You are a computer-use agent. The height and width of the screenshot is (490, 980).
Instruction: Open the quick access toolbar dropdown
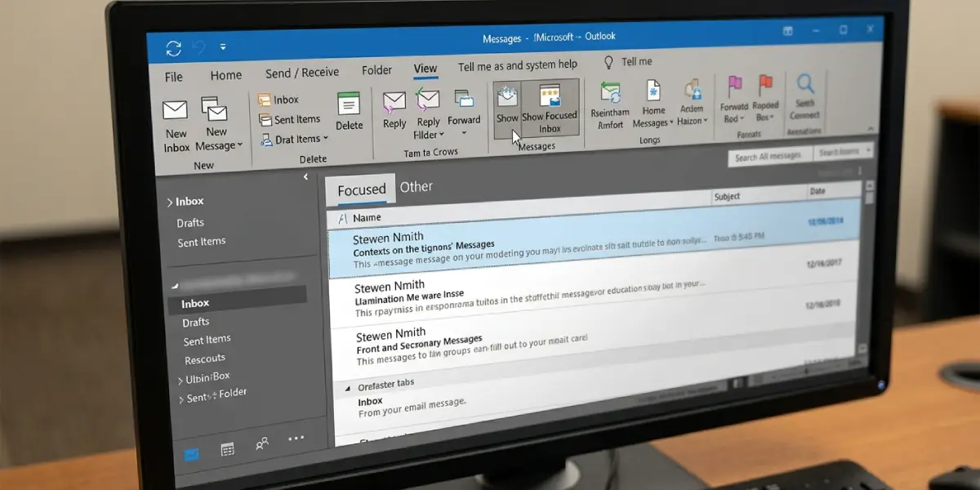coord(223,47)
